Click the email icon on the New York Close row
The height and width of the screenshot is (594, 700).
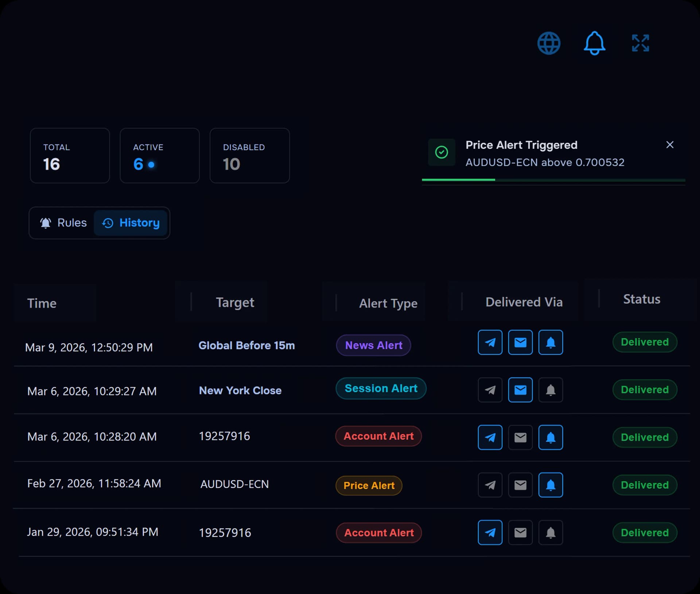click(x=520, y=390)
